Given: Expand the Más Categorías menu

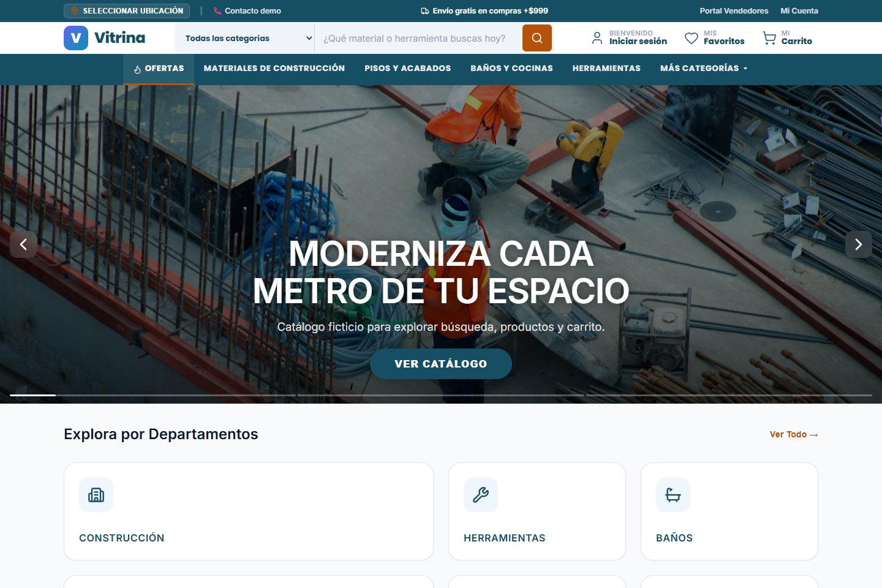Looking at the screenshot, I should coord(704,69).
